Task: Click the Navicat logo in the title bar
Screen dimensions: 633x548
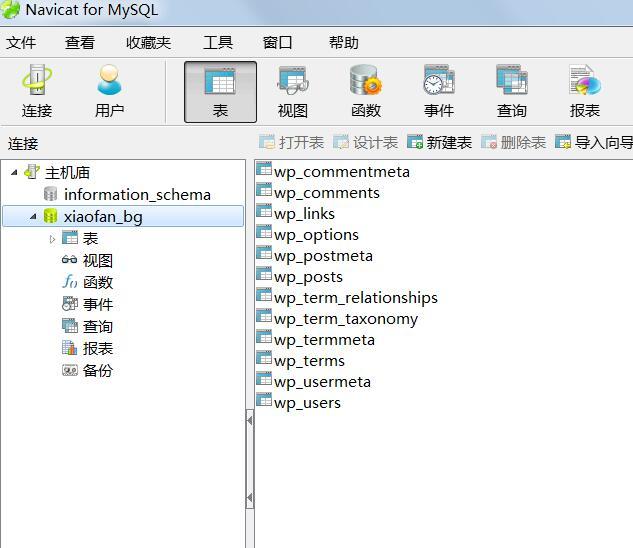Action: tap(10, 9)
